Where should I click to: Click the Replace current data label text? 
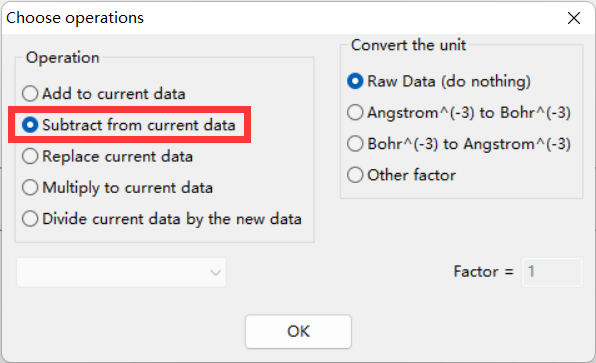click(x=117, y=156)
